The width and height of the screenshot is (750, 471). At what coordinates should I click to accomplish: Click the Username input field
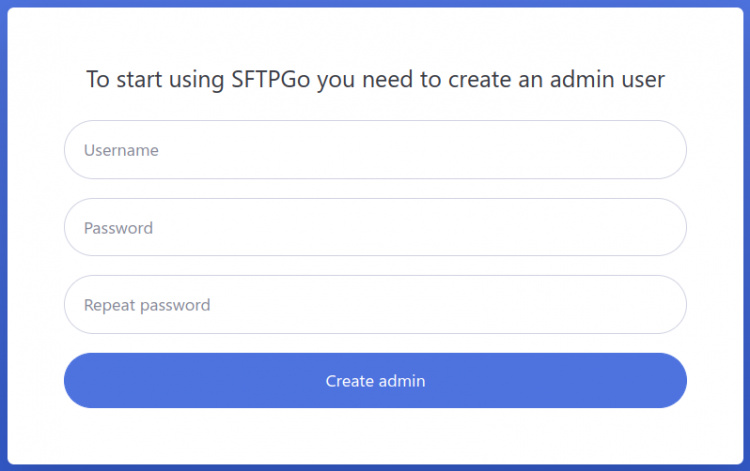[375, 150]
